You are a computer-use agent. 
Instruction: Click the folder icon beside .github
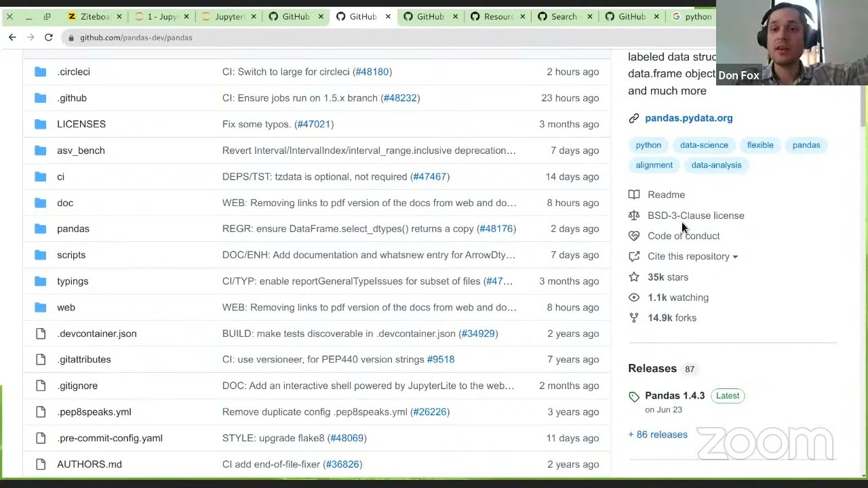tap(41, 98)
